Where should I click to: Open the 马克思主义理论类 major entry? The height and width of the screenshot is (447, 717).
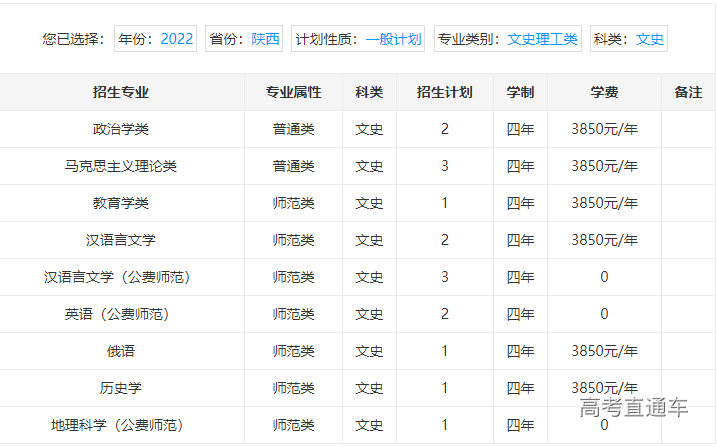(121, 166)
